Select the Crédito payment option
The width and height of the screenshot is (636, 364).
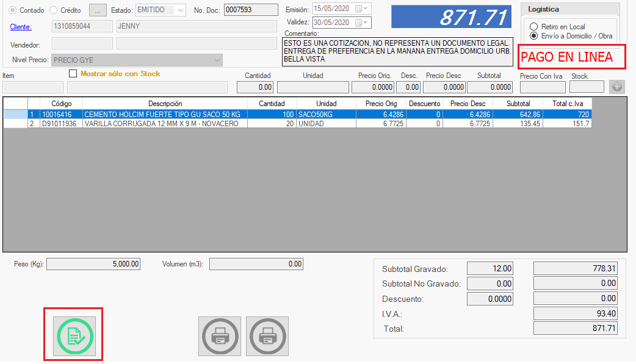[x=53, y=10]
